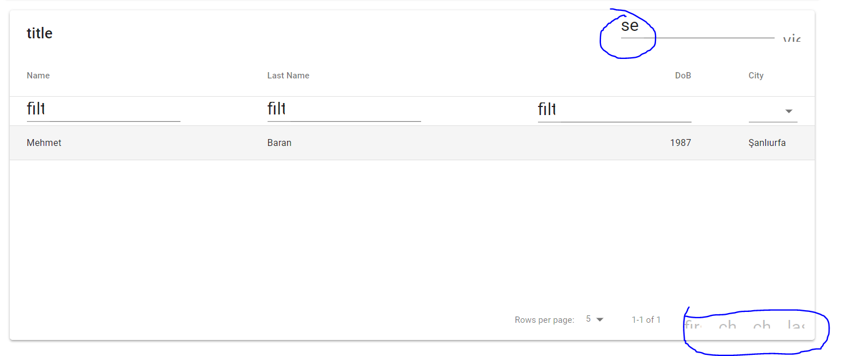
Task: Go to the first page of results
Action: click(693, 326)
